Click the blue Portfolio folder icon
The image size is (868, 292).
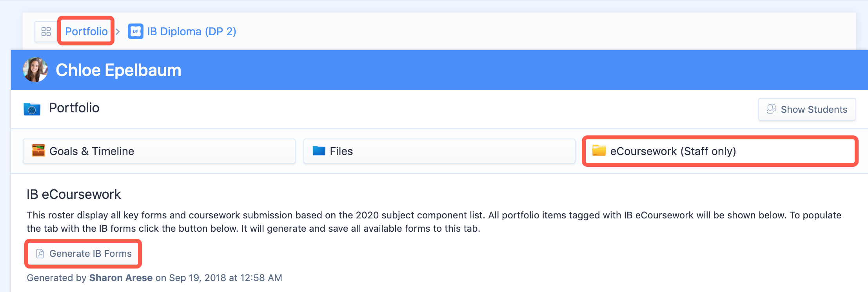tap(32, 109)
